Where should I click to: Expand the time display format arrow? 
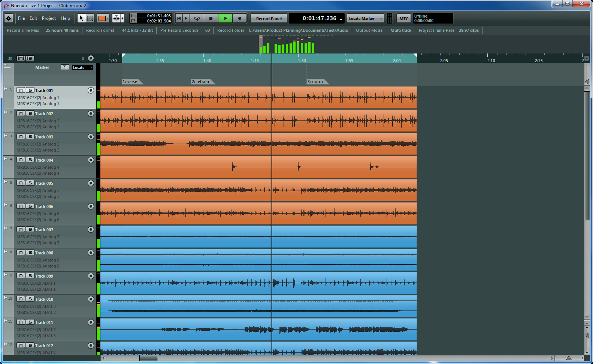click(341, 19)
